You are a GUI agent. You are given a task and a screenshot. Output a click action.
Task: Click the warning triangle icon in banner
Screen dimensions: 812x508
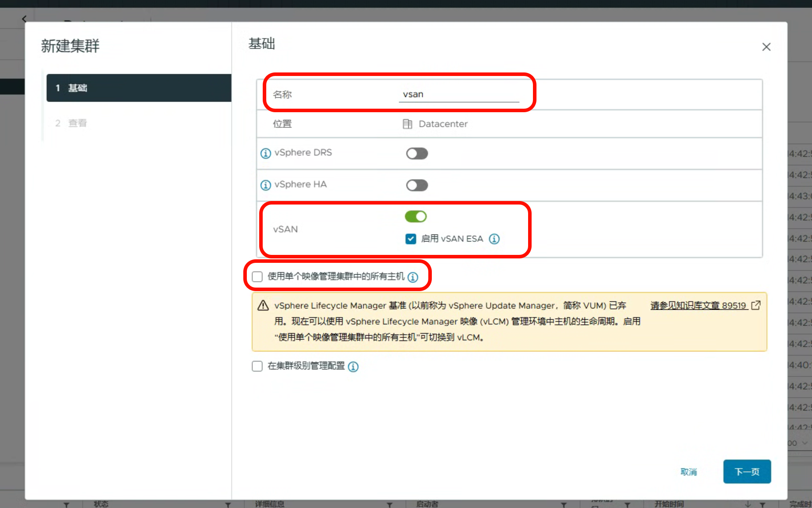pos(263,305)
